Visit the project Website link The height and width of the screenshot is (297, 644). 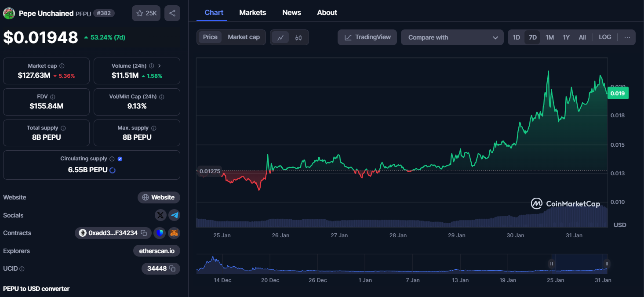159,197
